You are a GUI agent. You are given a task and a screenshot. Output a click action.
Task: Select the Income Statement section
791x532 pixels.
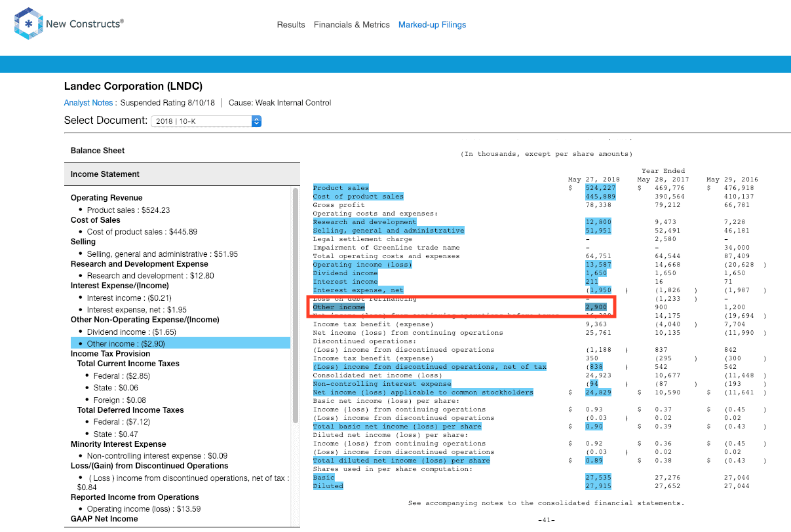[182, 174]
